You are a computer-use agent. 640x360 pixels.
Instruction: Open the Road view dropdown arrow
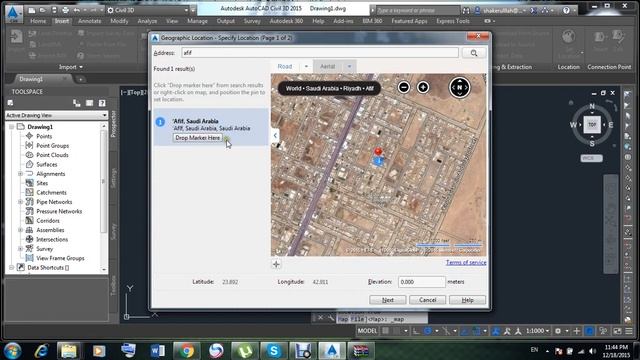[x=307, y=66]
